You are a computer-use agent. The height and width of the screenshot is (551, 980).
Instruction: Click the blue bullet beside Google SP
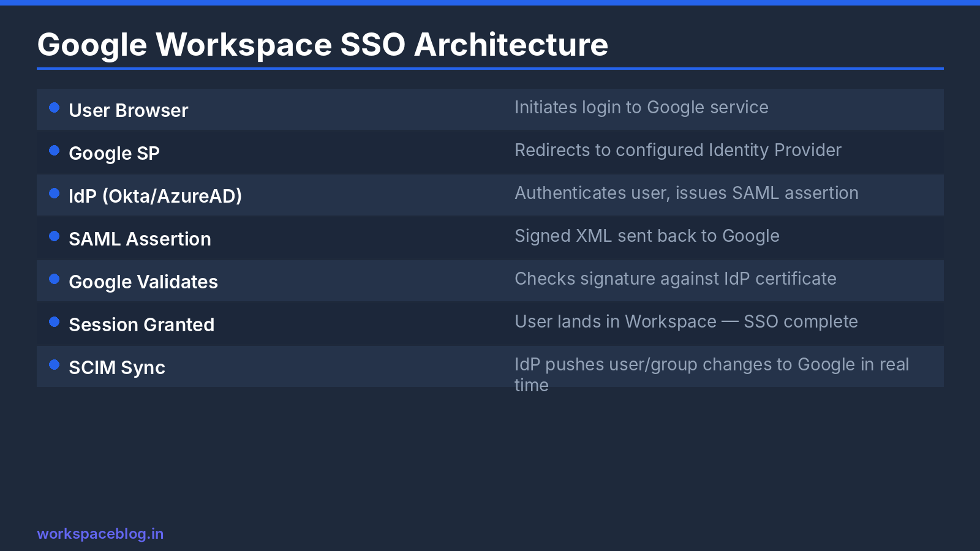(x=55, y=151)
